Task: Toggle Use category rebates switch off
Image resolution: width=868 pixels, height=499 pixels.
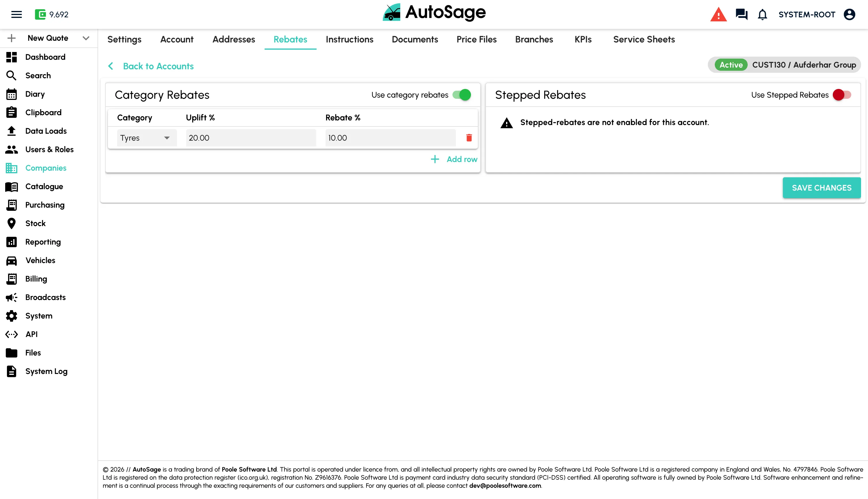Action: 462,95
